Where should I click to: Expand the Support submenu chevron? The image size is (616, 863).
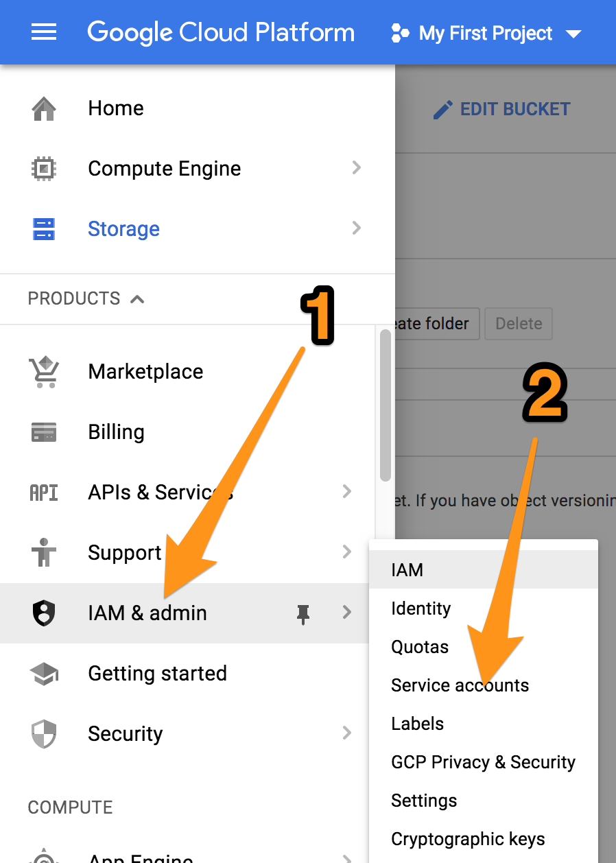[x=347, y=552]
